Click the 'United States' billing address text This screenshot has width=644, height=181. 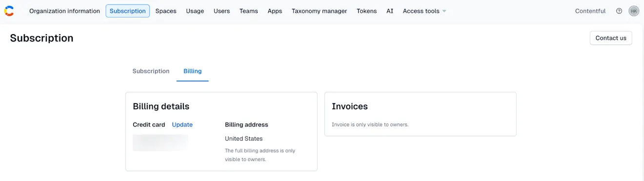tap(244, 138)
